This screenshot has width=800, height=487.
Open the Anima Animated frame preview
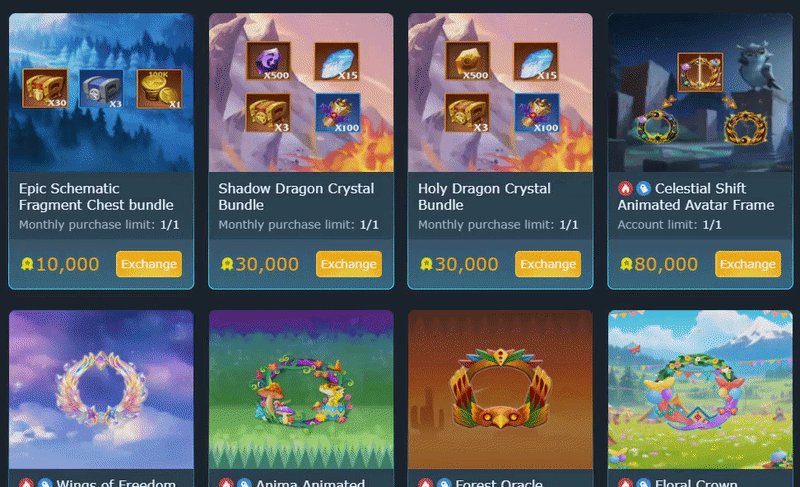click(301, 390)
